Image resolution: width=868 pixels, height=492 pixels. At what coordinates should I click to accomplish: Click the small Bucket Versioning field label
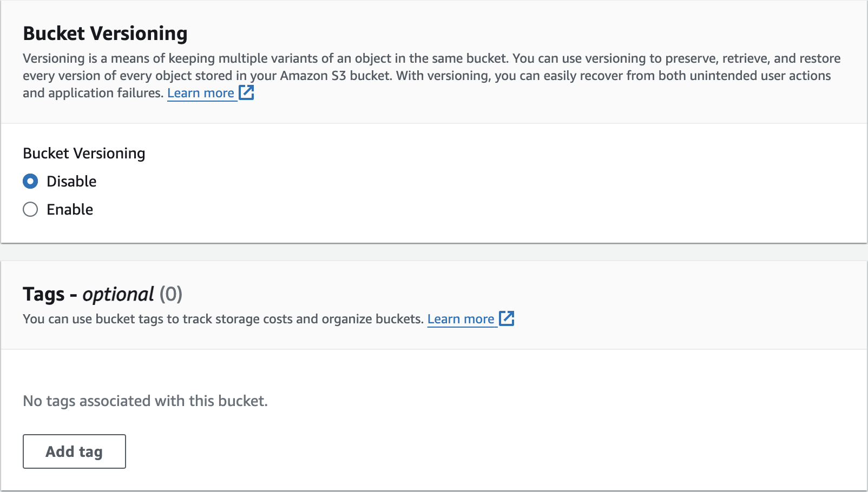[x=84, y=154]
